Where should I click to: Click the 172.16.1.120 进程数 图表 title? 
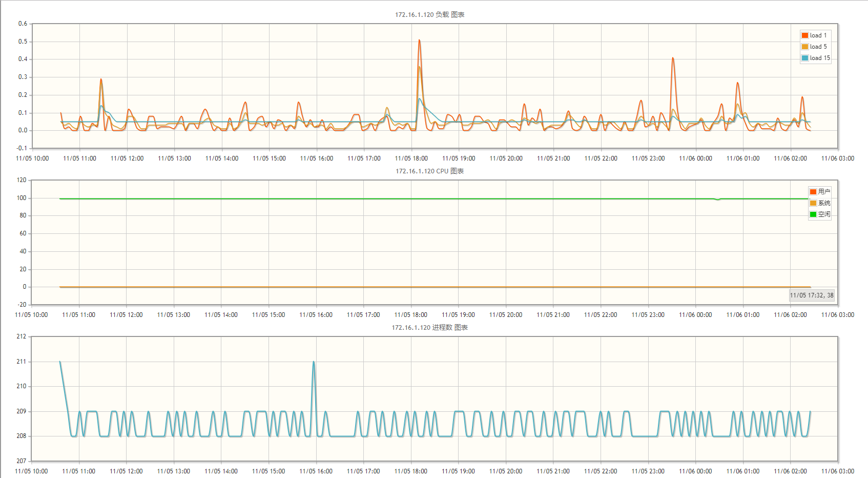pyautogui.click(x=429, y=327)
